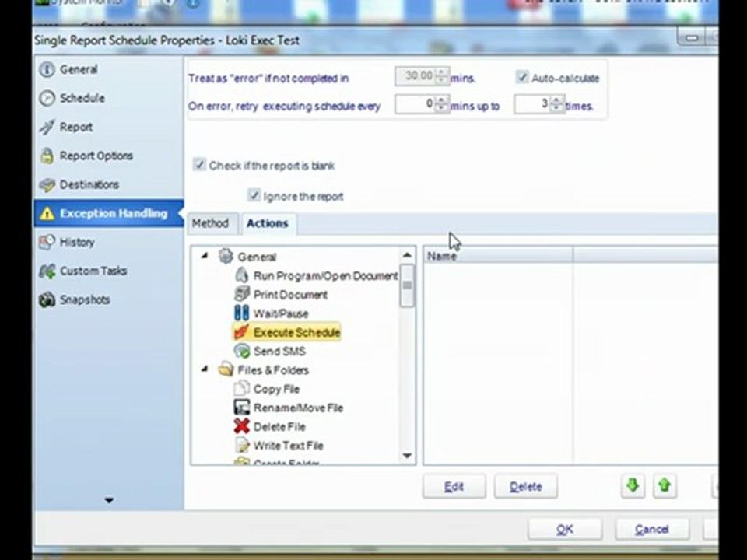Image resolution: width=747 pixels, height=560 pixels.
Task: Click the Files & Folders folder icon
Action: 226,369
